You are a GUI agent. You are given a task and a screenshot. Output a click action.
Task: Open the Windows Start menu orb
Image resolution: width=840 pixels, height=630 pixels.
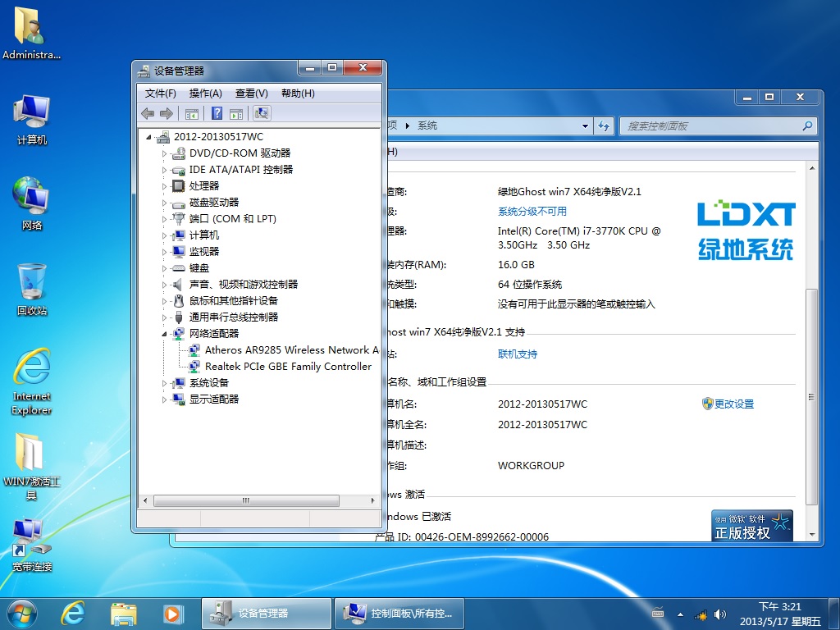[22, 614]
